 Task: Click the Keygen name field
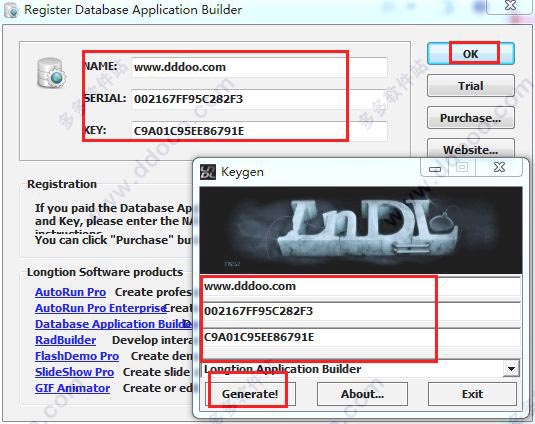pyautogui.click(x=360, y=287)
